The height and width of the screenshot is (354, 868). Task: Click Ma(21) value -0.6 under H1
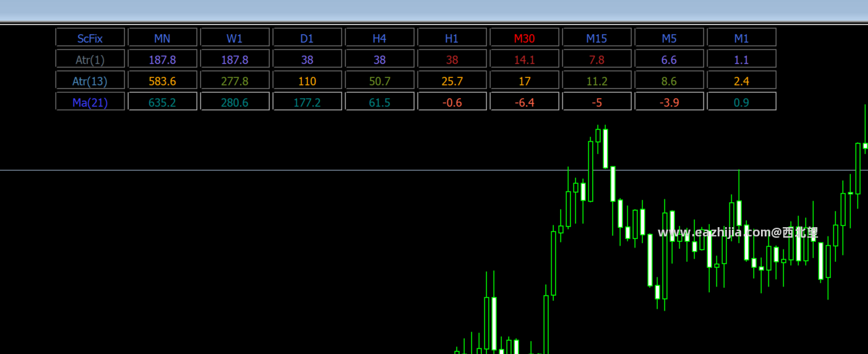[x=452, y=101]
